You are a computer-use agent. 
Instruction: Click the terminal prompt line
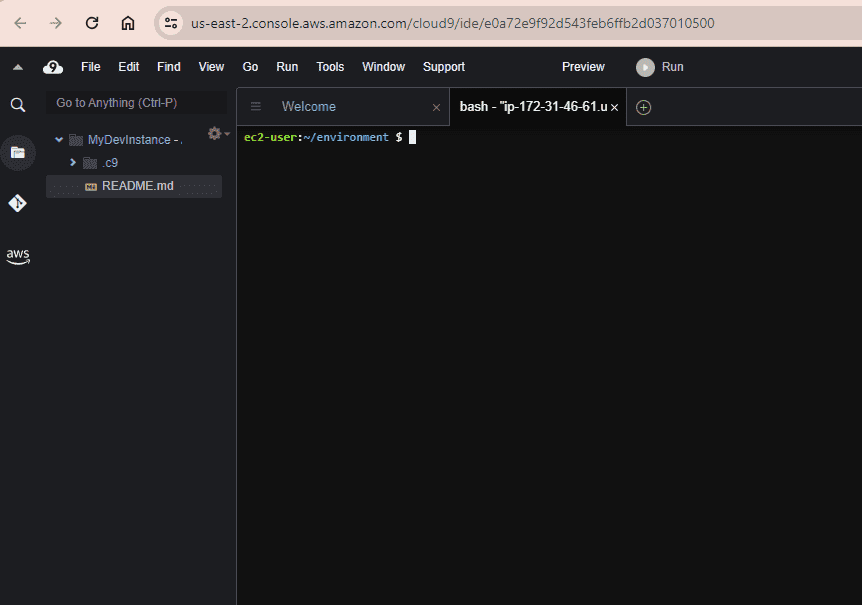point(330,137)
